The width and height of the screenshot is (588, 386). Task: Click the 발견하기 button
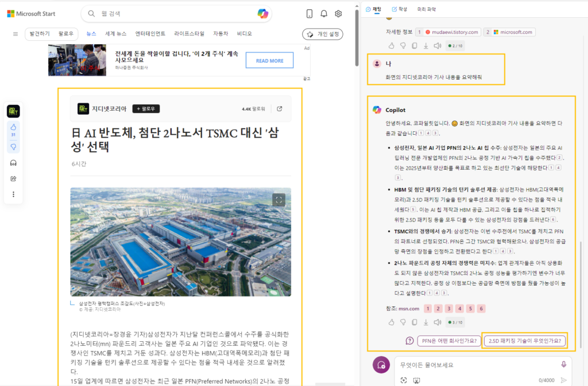click(40, 34)
